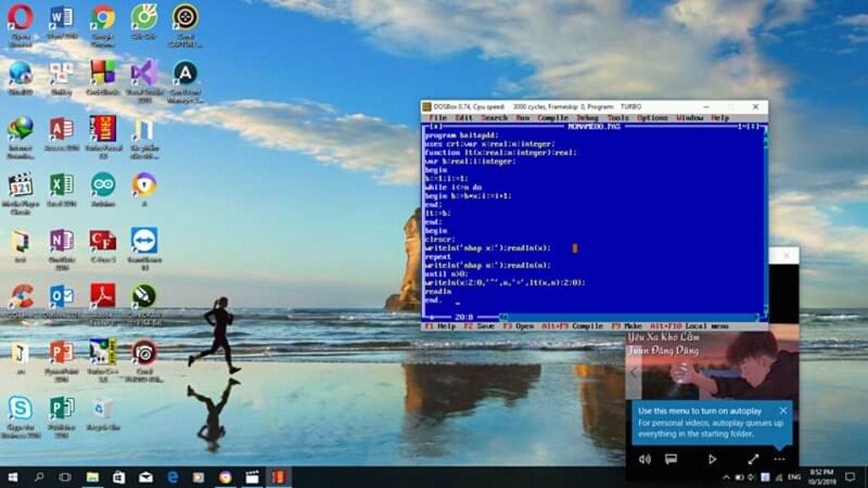The image size is (868, 488).
Task: Open the Recycle Bin on the desktop
Action: point(103,408)
